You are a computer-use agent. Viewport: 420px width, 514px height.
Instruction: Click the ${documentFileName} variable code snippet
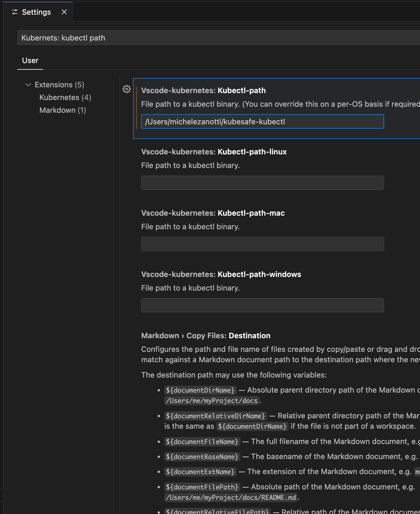(x=202, y=442)
